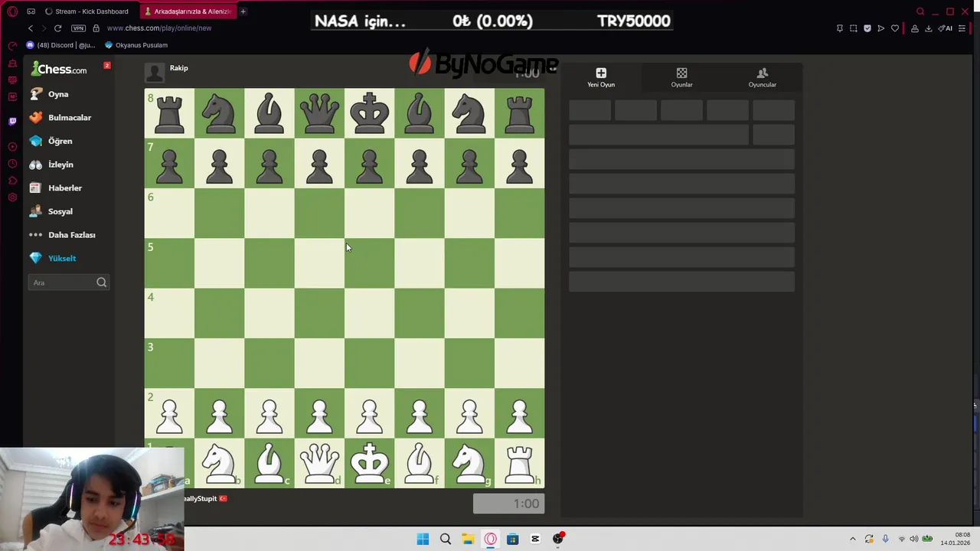Open the downloads icon
The height and width of the screenshot is (551, 980).
pos(929,28)
